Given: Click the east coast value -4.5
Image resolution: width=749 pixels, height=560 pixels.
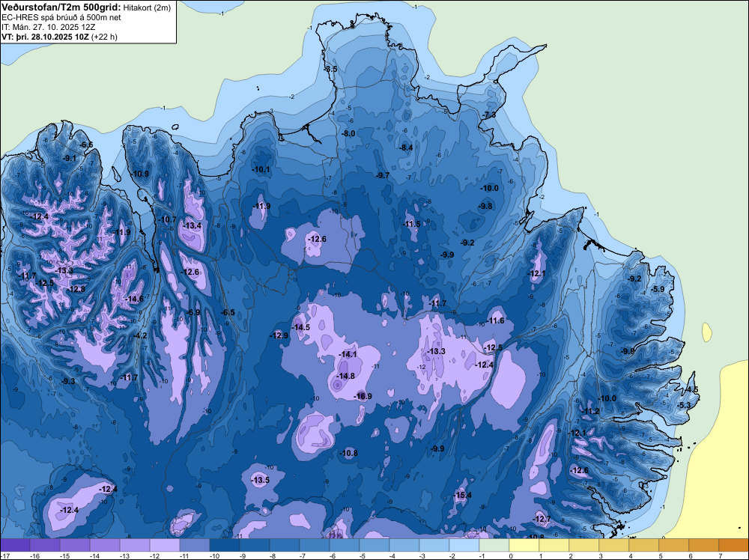Looking at the screenshot, I should pyautogui.click(x=691, y=389).
